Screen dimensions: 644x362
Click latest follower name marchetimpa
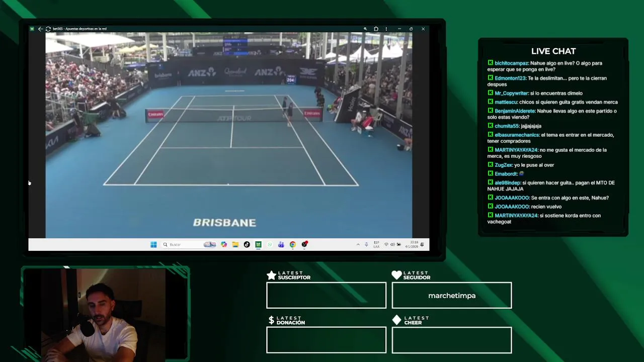(452, 296)
